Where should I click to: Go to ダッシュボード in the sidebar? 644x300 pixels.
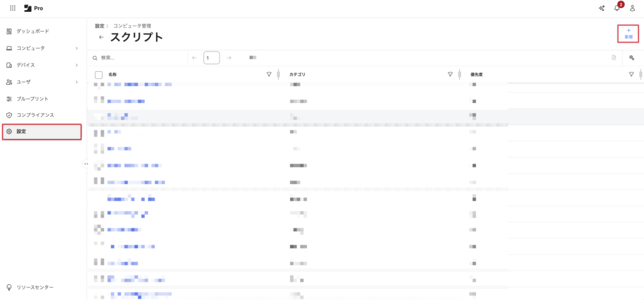pos(33,31)
